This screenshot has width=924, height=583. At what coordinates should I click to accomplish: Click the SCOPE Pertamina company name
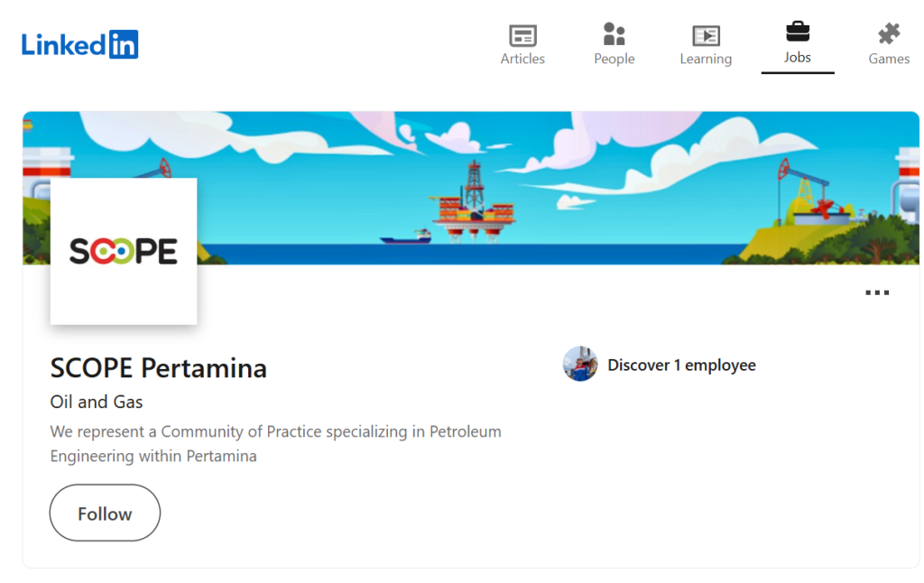point(159,368)
